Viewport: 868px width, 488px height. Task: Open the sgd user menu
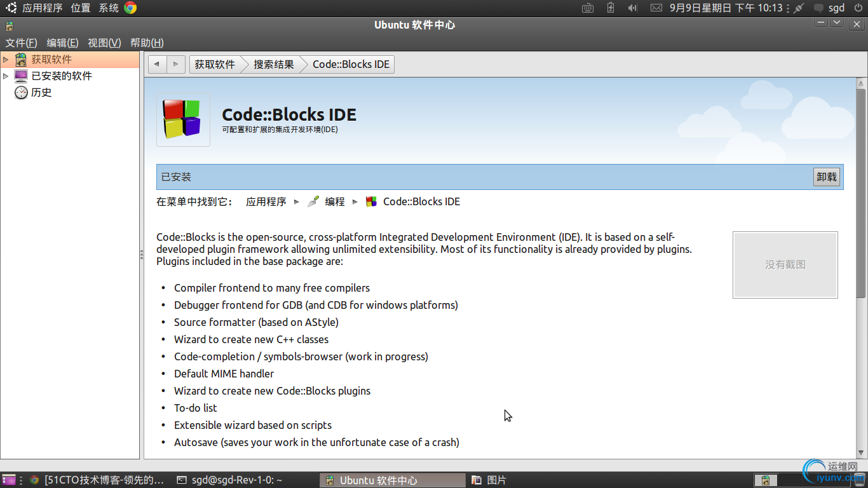click(836, 8)
